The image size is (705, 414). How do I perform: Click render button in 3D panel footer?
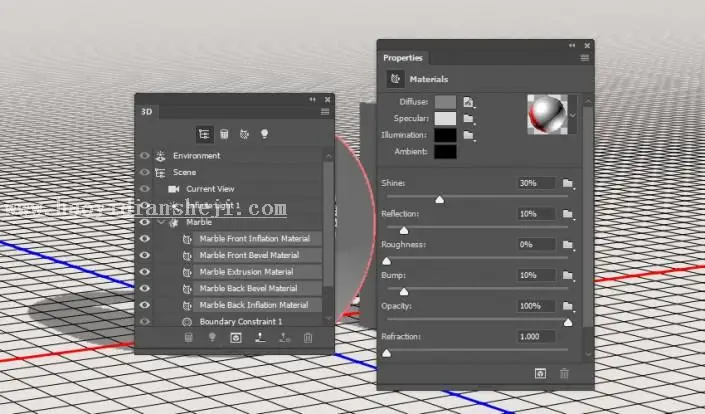(x=236, y=338)
